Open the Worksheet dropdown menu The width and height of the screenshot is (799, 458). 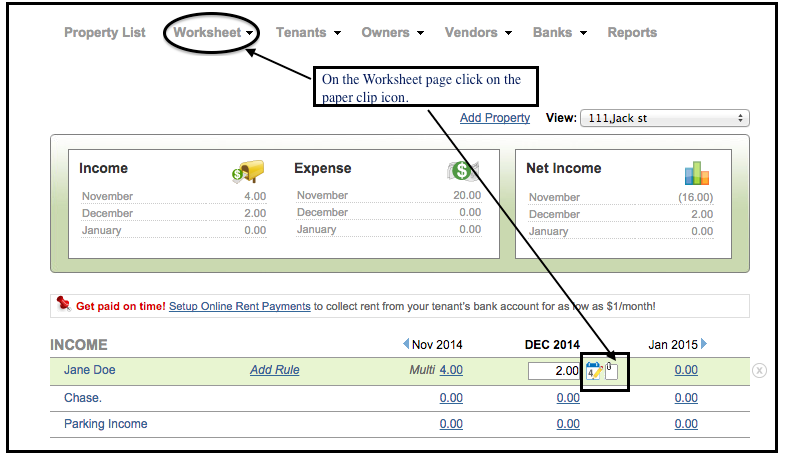click(213, 33)
